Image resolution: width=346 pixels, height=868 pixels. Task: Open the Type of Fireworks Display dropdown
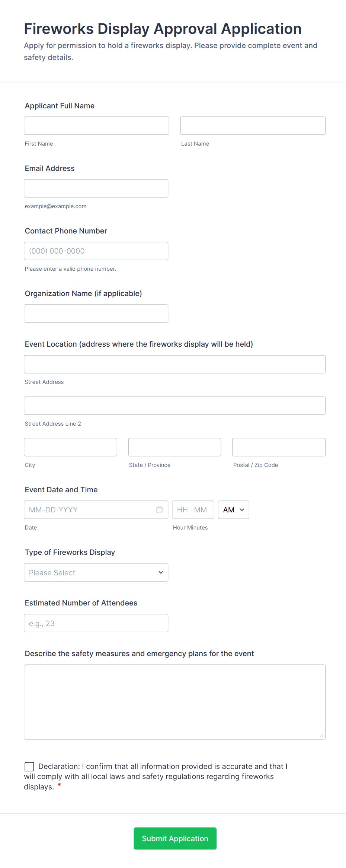(96, 572)
